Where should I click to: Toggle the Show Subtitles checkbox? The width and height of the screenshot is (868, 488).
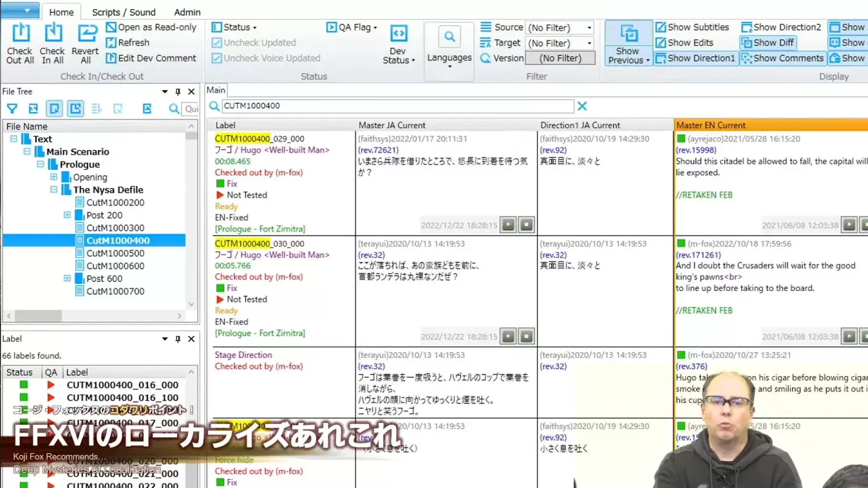click(x=661, y=27)
